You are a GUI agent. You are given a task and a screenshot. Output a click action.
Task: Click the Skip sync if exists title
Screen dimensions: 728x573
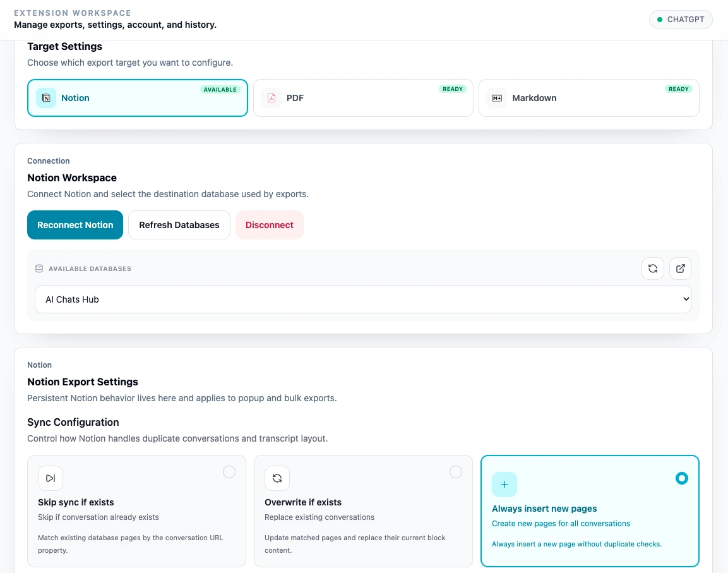pyautogui.click(x=76, y=502)
